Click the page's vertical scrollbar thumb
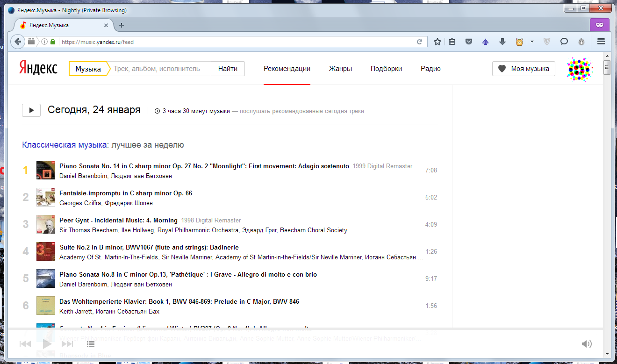 point(607,68)
